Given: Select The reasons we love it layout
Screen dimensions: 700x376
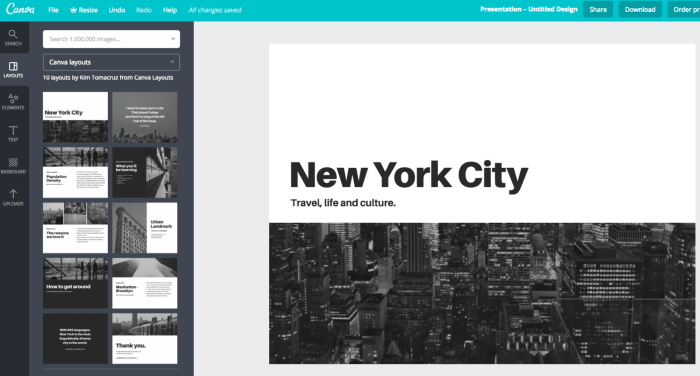Looking at the screenshot, I should point(75,228).
